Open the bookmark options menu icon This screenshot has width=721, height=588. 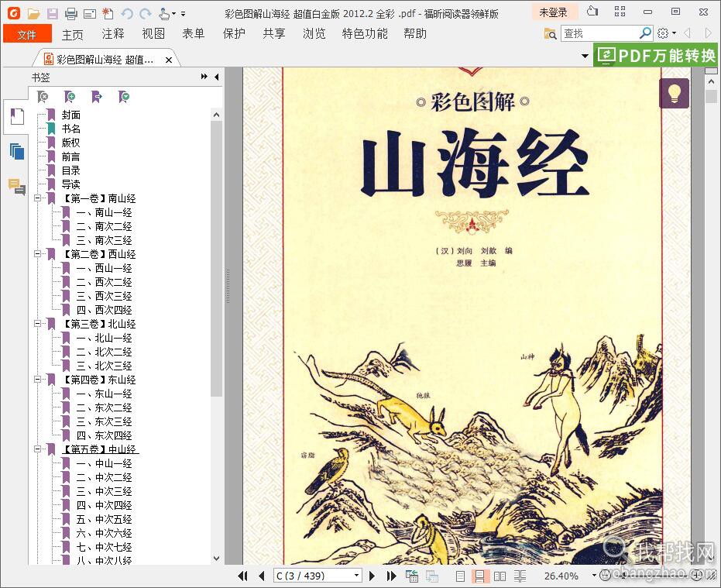point(124,97)
